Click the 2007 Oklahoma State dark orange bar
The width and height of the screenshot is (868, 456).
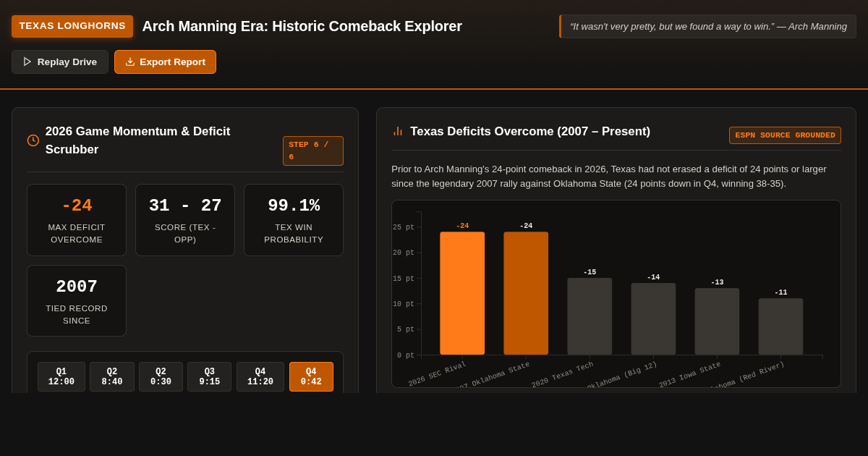[x=526, y=293]
